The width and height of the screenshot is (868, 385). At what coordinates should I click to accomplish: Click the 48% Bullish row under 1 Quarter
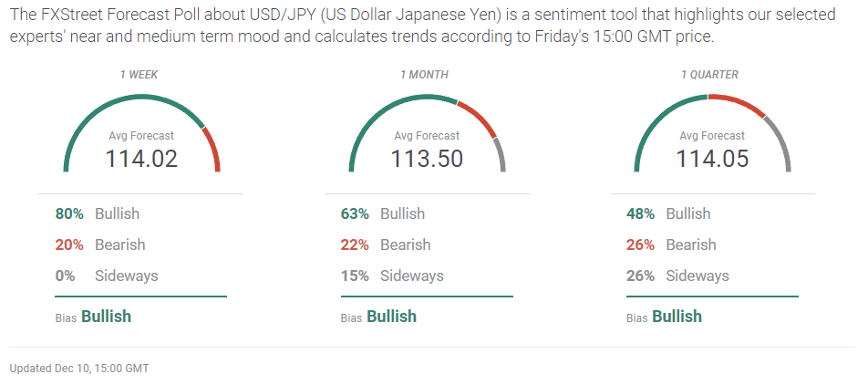pyautogui.click(x=667, y=213)
